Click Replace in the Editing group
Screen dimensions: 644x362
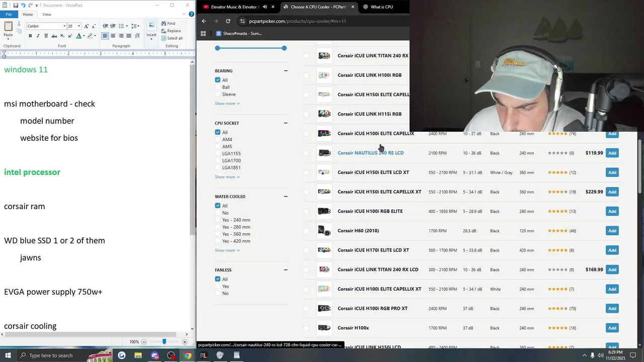pyautogui.click(x=171, y=31)
